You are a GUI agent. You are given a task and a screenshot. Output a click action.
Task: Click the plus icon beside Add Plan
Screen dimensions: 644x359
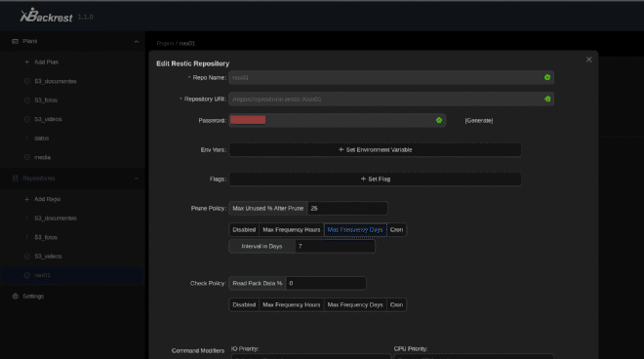pos(26,62)
